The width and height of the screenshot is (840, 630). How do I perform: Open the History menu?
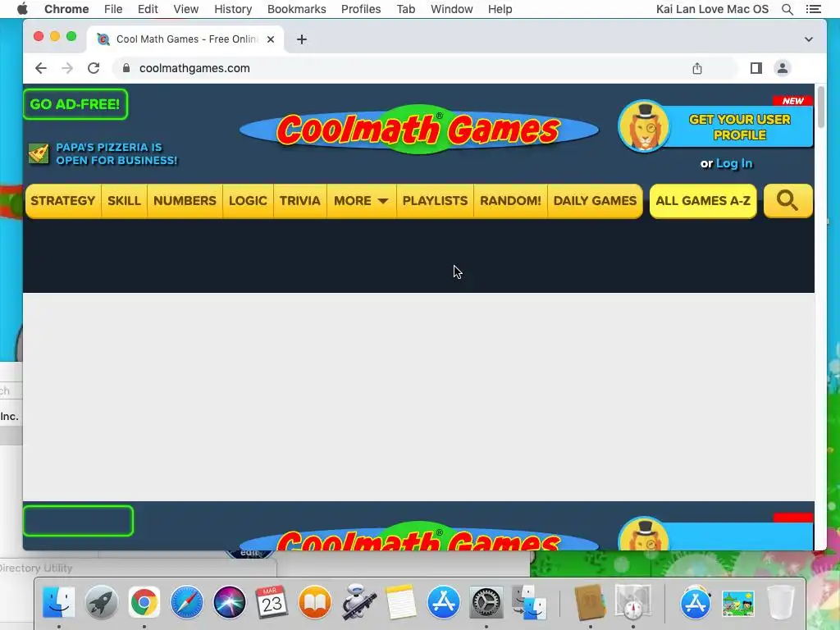point(233,9)
